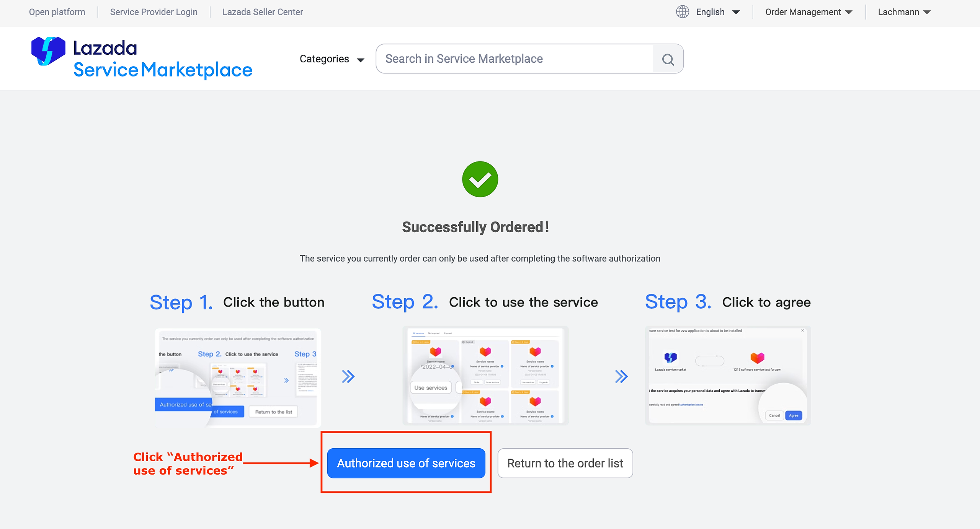This screenshot has width=980, height=529.
Task: Open the Open platform link
Action: pyautogui.click(x=57, y=12)
